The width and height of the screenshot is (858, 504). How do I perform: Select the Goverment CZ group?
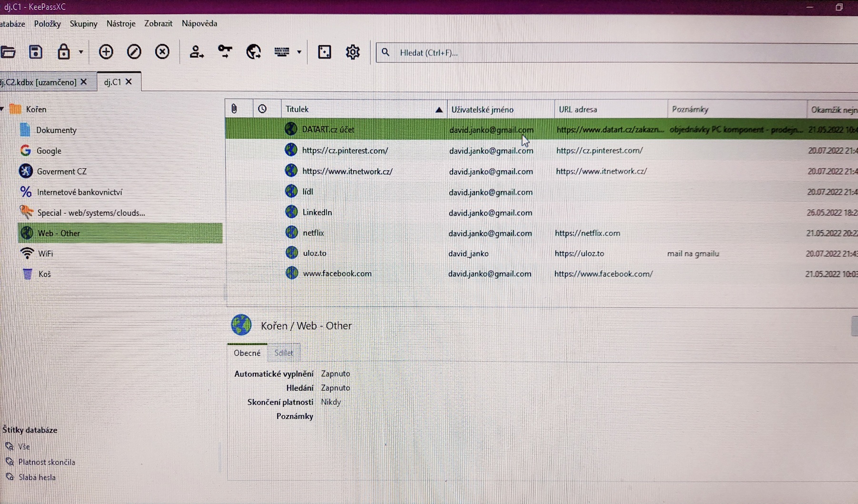tap(61, 172)
